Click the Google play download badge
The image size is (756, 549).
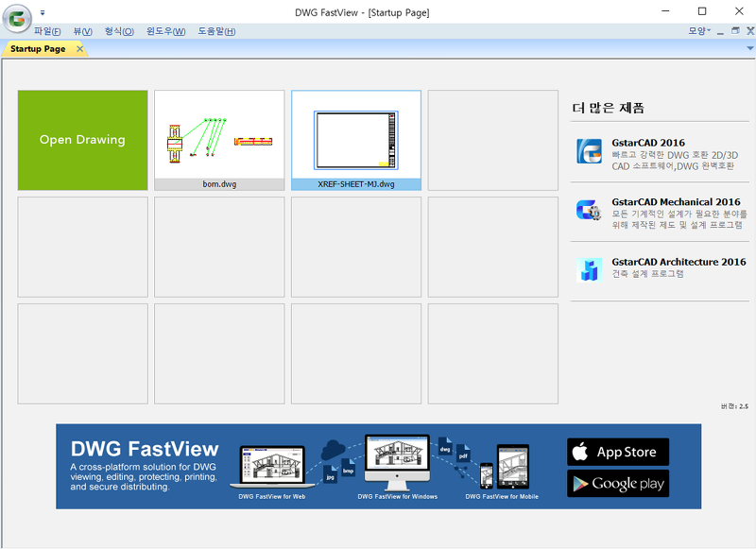(618, 483)
